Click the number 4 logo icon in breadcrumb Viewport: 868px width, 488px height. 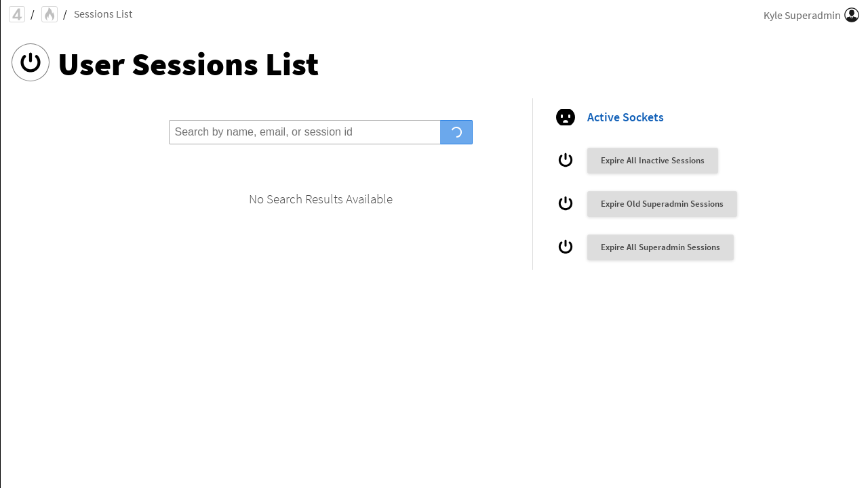[17, 14]
